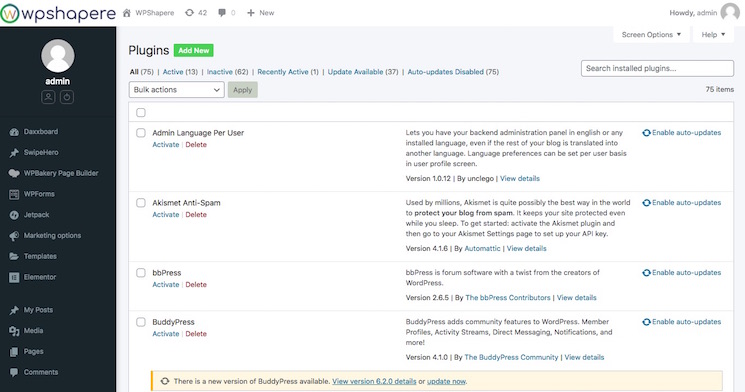Image resolution: width=745 pixels, height=392 pixels.
Task: Show only Inactive plugins
Action: coord(228,72)
